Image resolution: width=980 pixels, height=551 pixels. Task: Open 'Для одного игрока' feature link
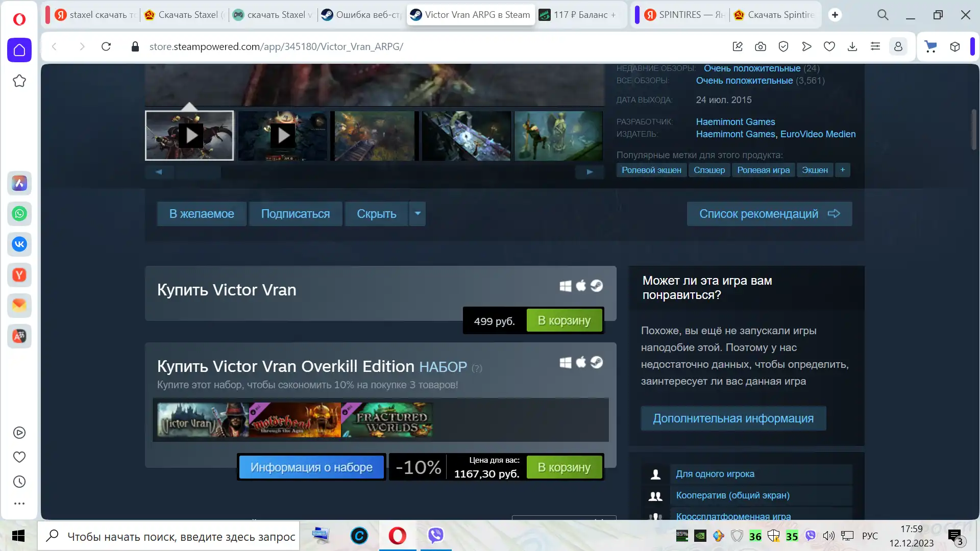pos(715,474)
